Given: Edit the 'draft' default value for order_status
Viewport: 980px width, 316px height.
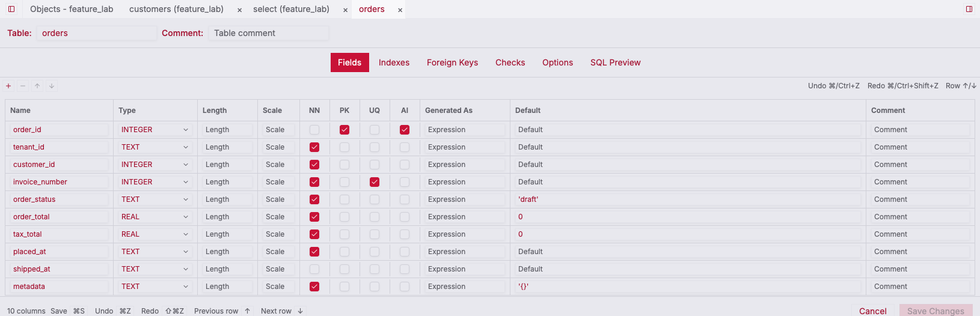Looking at the screenshot, I should coord(687,199).
